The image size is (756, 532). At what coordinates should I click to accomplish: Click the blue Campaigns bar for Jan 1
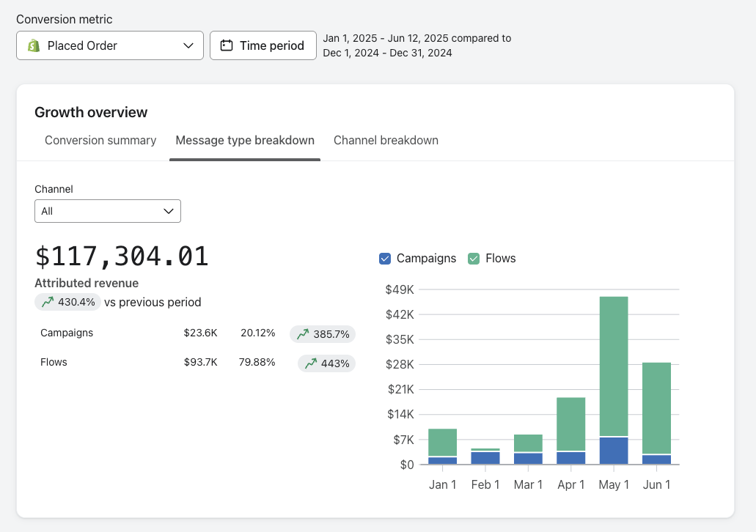[443, 461]
